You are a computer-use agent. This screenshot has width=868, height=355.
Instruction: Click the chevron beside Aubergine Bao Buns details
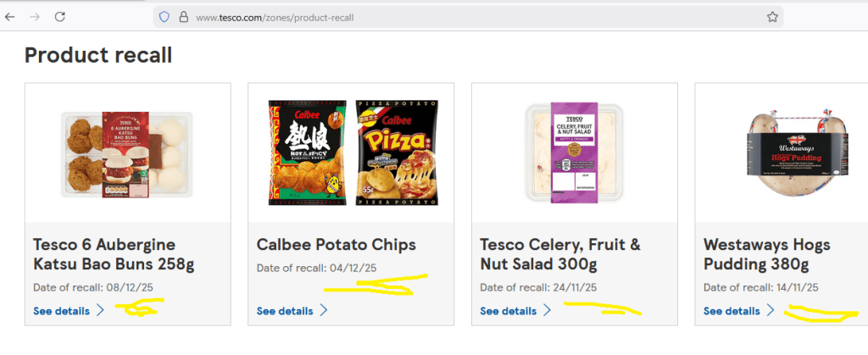pyautogui.click(x=101, y=311)
